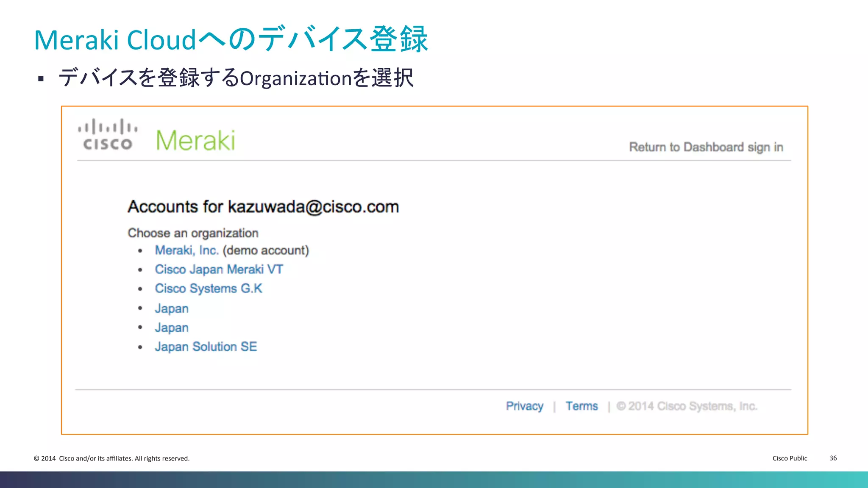Choose Cisco Japan Meraki VT organization
Screen dimensions: 868x488
click(219, 269)
